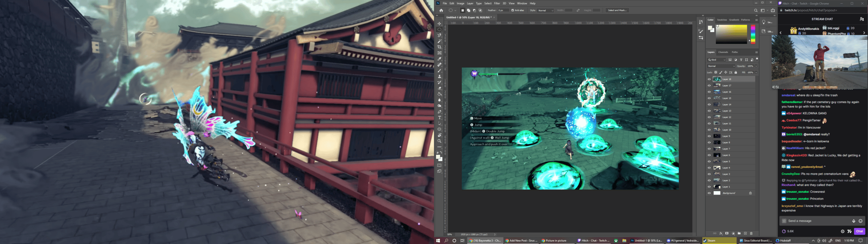Click the Select and Mask button
The image size is (868, 244).
point(617,11)
